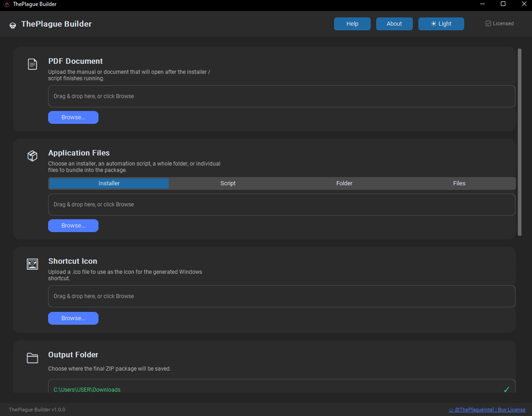Close the ThePlague Builder window
This screenshot has width=532, height=416.
[524, 4]
